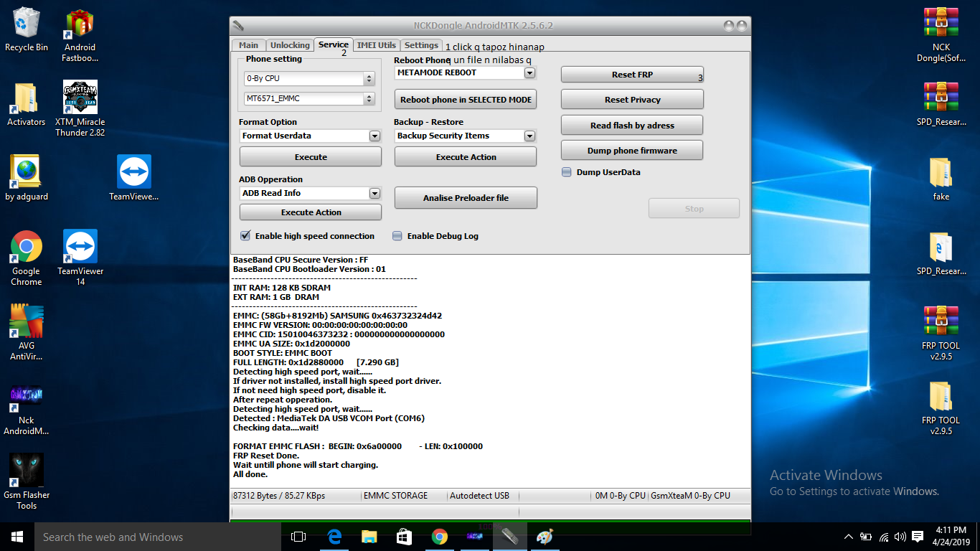Image resolution: width=980 pixels, height=551 pixels.
Task: Launch Microsoft Edge from the taskbar
Action: click(x=334, y=537)
